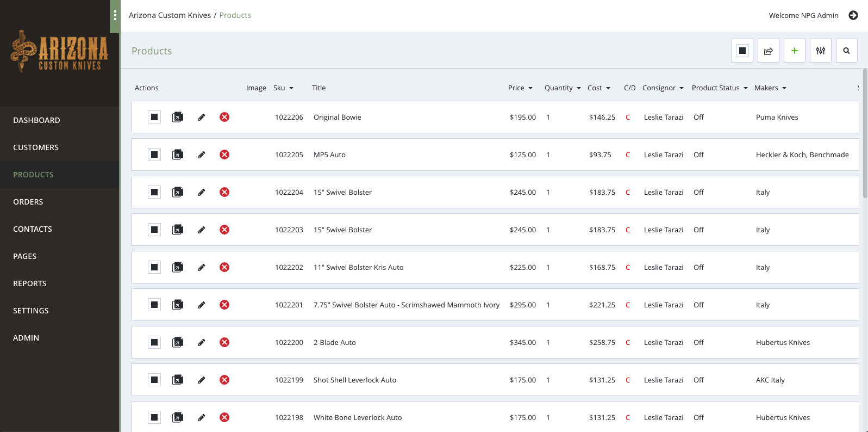Image resolution: width=868 pixels, height=432 pixels.
Task: Click price $345.00 of 2-Blade Auto
Action: coord(523,342)
